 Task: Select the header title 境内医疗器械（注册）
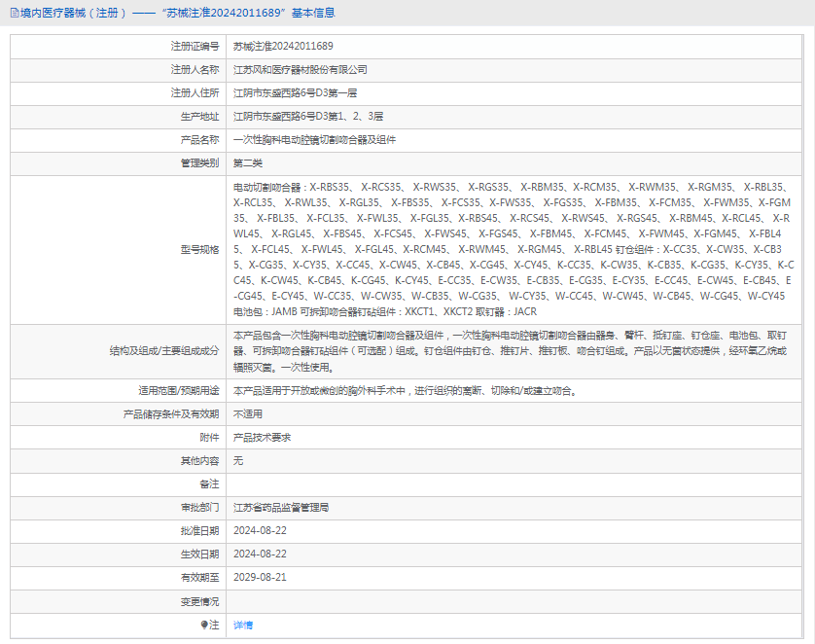point(74,13)
